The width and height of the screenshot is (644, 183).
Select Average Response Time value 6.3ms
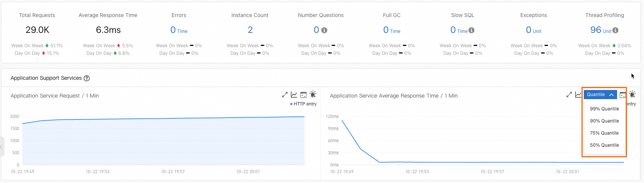(108, 30)
